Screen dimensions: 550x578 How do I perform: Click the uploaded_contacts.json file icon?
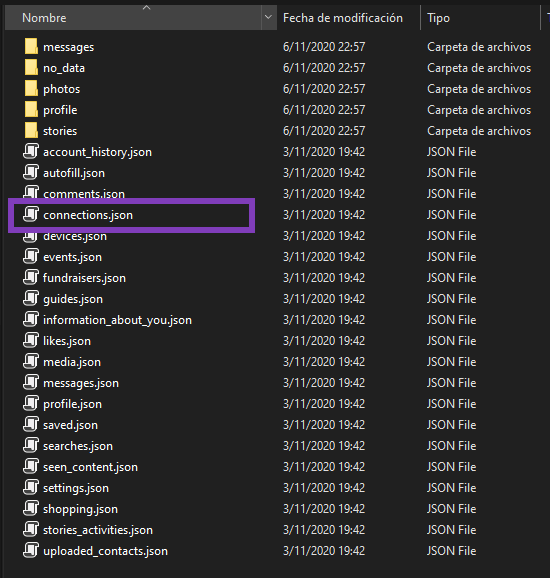31,551
